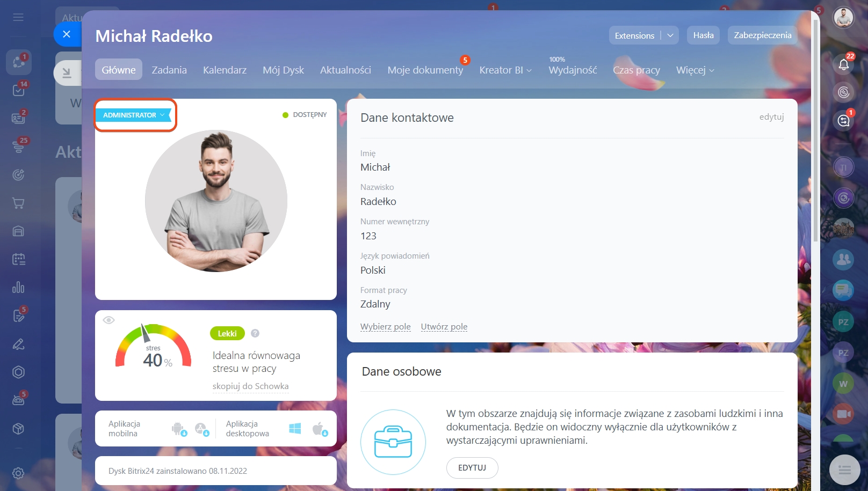Expand the Więcej tab menu
Viewport: 868px width, 491px height.
[x=695, y=70]
